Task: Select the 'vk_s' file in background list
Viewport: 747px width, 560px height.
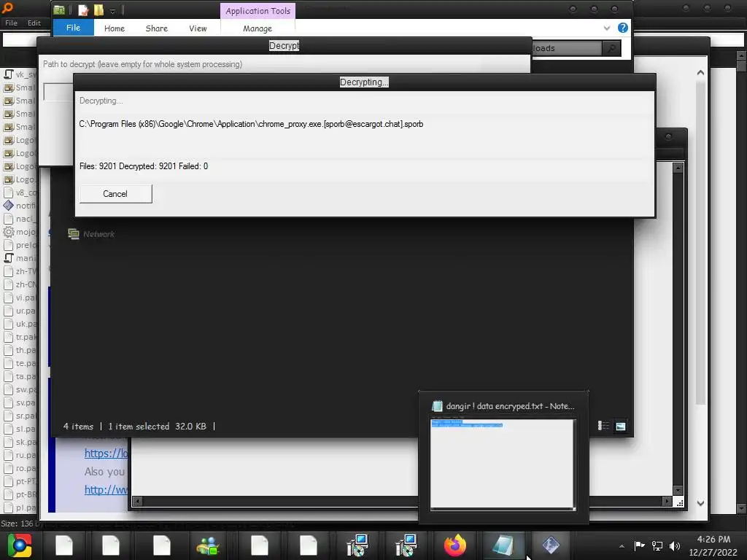Action: [x=20, y=74]
